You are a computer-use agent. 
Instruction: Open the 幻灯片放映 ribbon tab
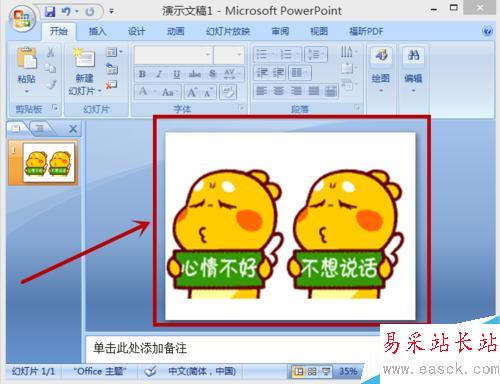click(228, 31)
